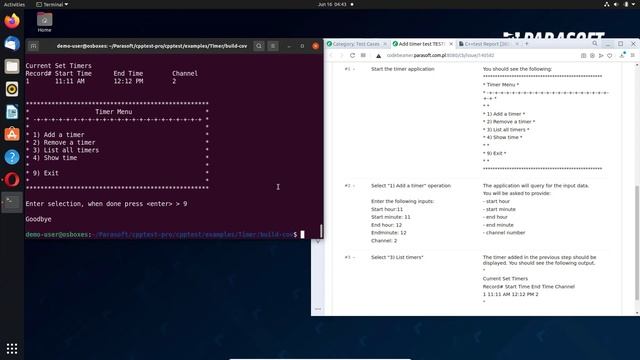Open Rhythmbox music player from the dock
The height and width of the screenshot is (360, 640).
[12, 89]
